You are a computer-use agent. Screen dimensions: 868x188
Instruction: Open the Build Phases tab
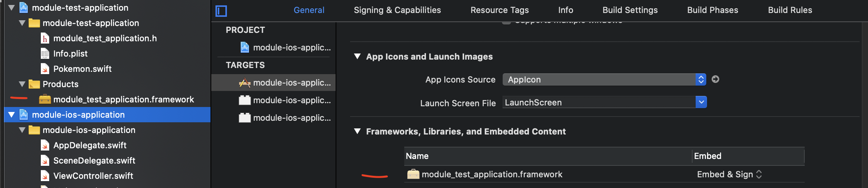[x=713, y=10]
